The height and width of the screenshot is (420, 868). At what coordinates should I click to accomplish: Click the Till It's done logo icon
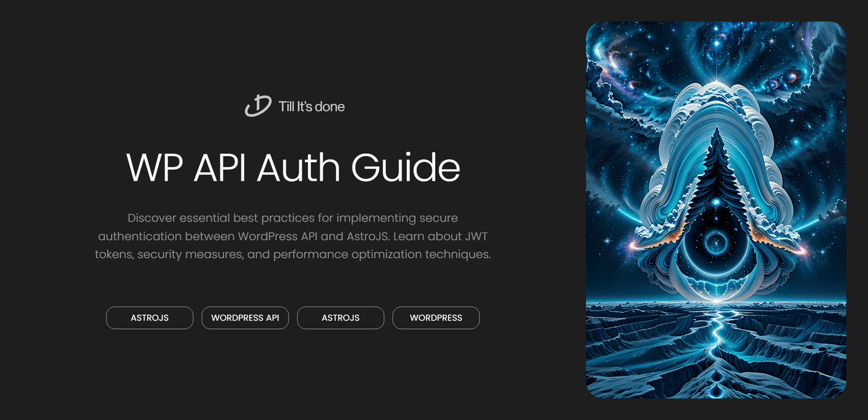pos(258,106)
